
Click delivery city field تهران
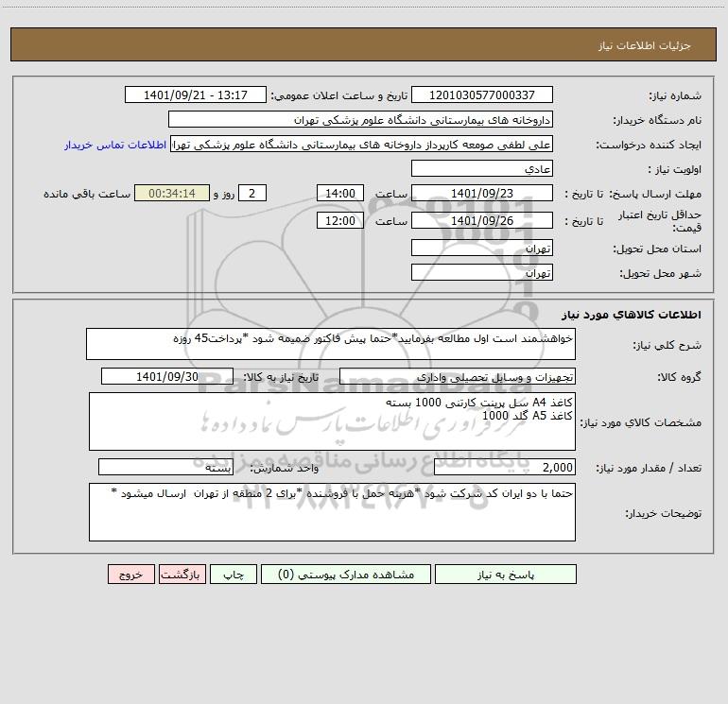pyautogui.click(x=482, y=272)
